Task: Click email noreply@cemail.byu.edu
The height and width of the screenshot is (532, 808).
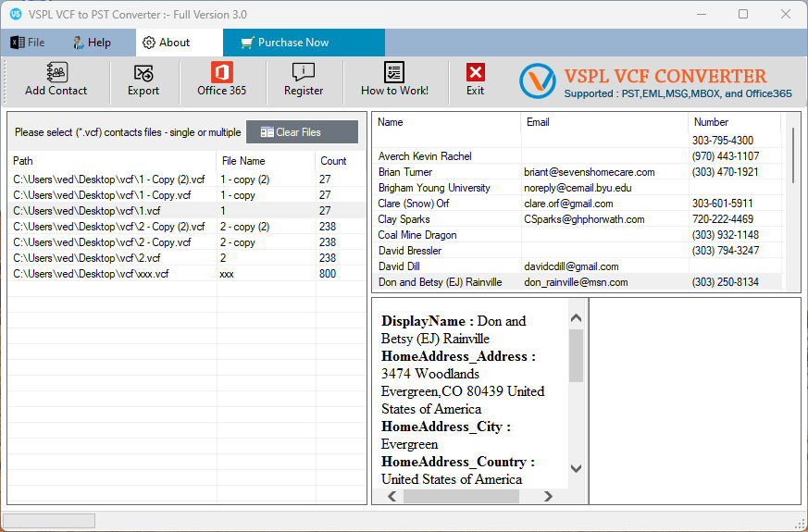Action: point(578,188)
